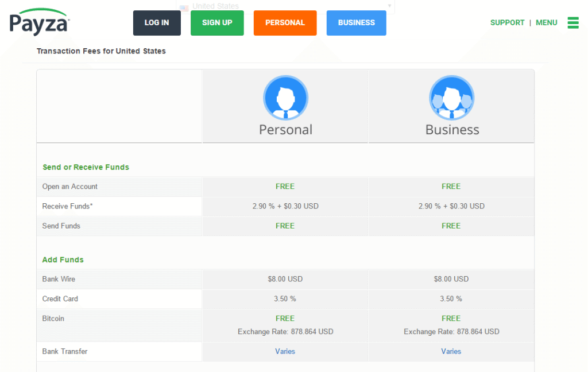Viewport: 588px width, 372px height.
Task: Click the LOG IN button
Action: [157, 23]
